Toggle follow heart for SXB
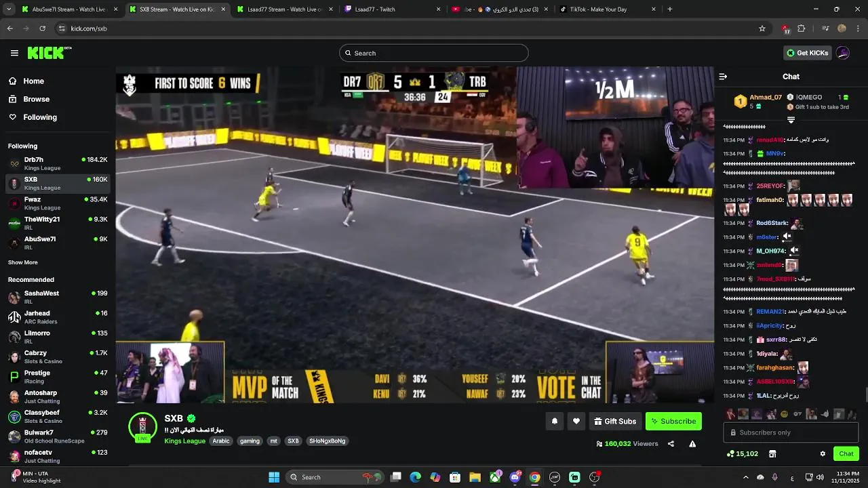868x488 pixels. (x=576, y=421)
